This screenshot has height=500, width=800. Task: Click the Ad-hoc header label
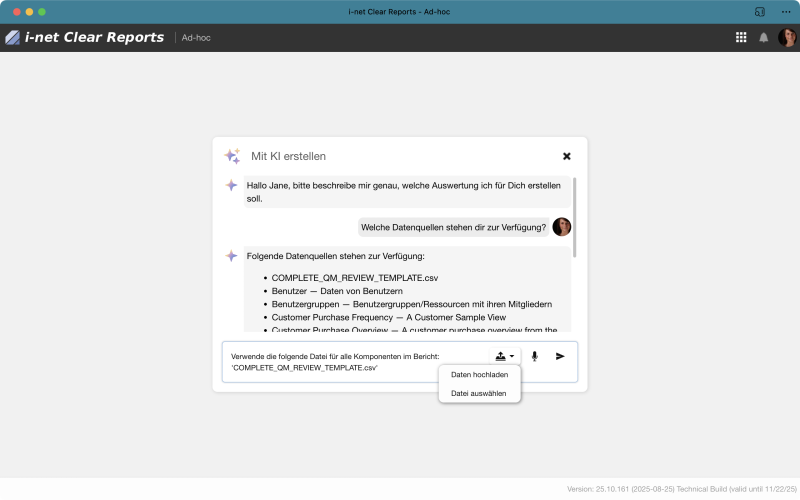point(196,38)
